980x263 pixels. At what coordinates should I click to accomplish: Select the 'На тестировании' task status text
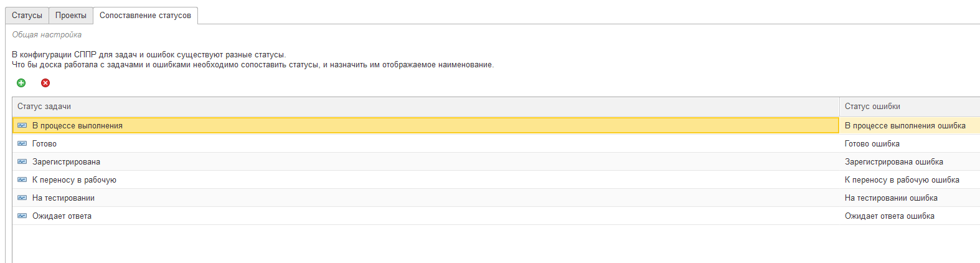pos(64,198)
